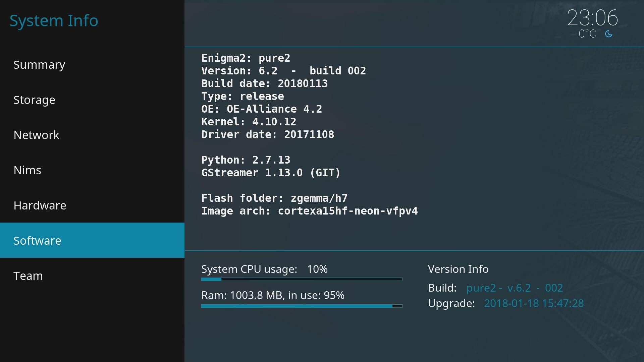Click the 'Enigma2: pure2' line
The width and height of the screenshot is (644, 362).
pyautogui.click(x=246, y=58)
